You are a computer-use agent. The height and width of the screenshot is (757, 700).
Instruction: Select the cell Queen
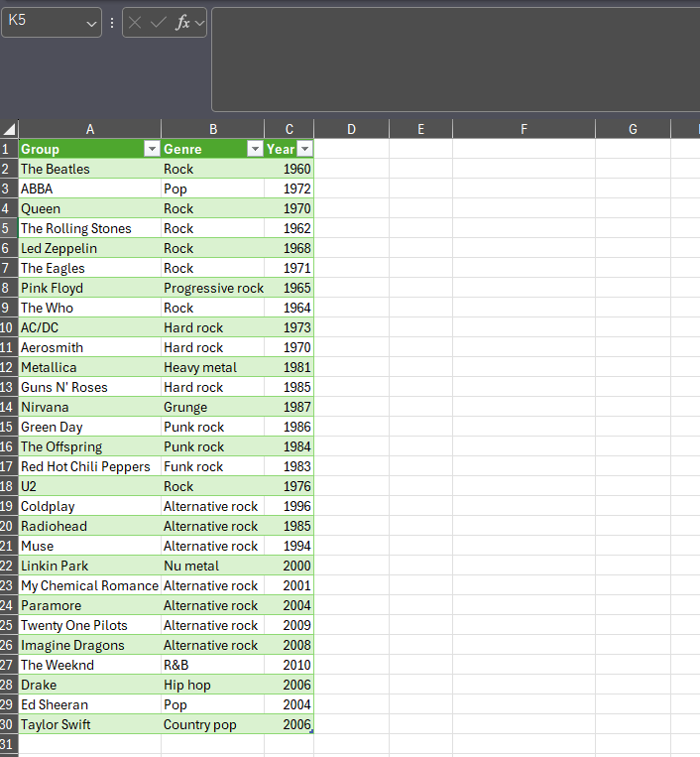click(90, 208)
